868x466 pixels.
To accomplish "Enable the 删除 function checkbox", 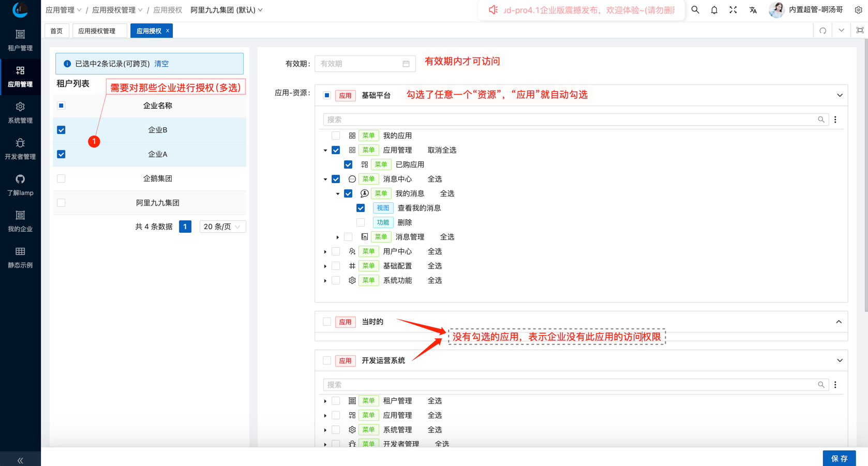I will [361, 222].
